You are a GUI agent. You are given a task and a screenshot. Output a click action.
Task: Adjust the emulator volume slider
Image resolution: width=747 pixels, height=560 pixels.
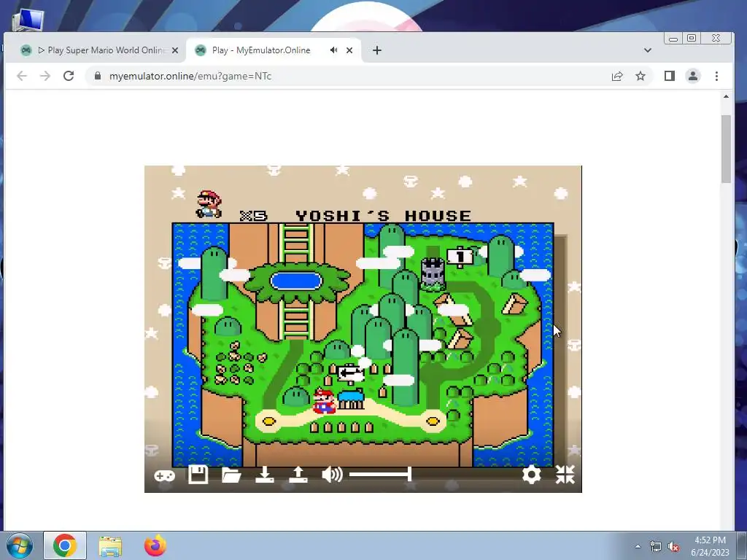pos(380,474)
